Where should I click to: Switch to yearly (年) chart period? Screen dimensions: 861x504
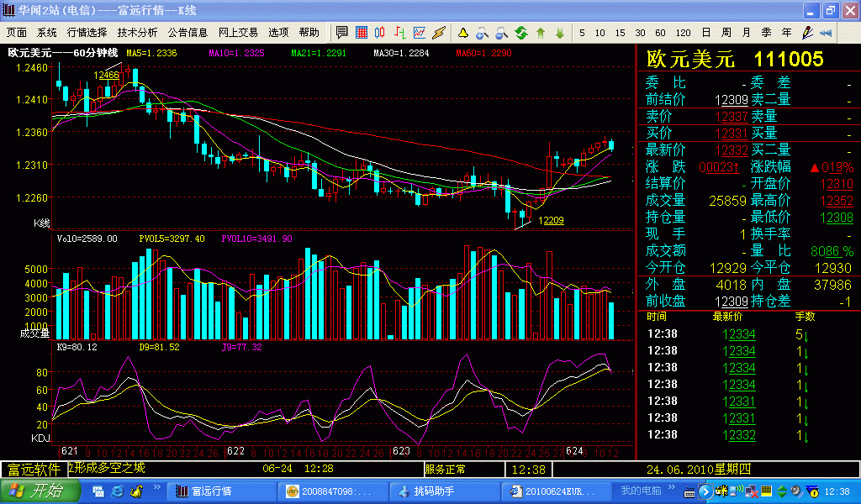(786, 33)
